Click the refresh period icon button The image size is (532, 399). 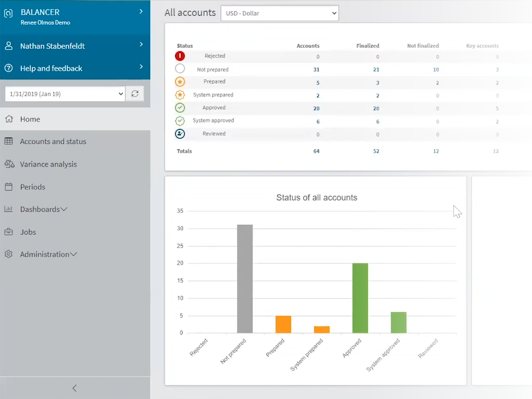pos(135,94)
